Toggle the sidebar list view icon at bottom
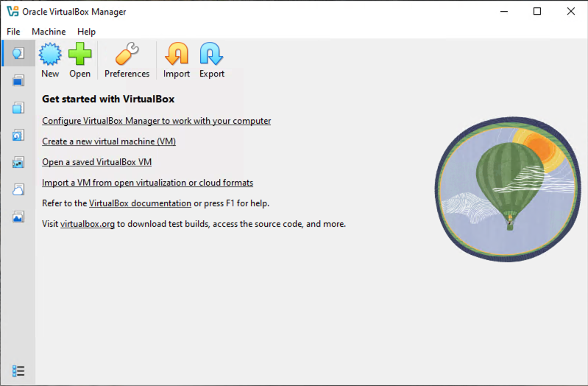The height and width of the screenshot is (386, 588). [x=18, y=371]
